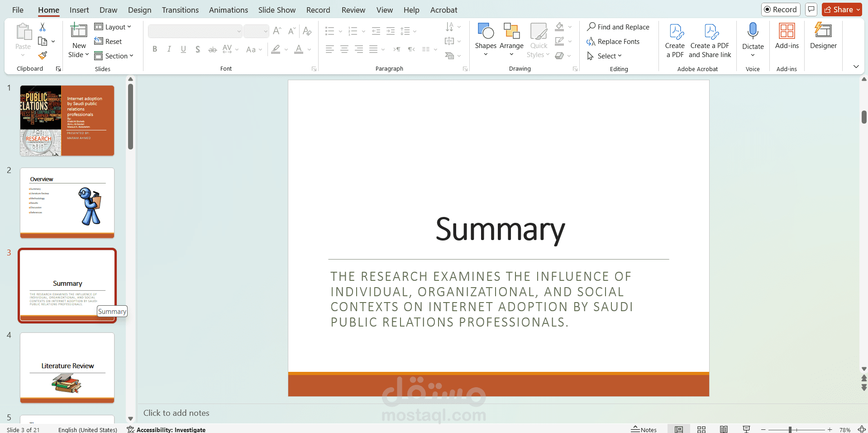Open the Animations tab
Image resolution: width=868 pixels, height=433 pixels.
click(229, 10)
